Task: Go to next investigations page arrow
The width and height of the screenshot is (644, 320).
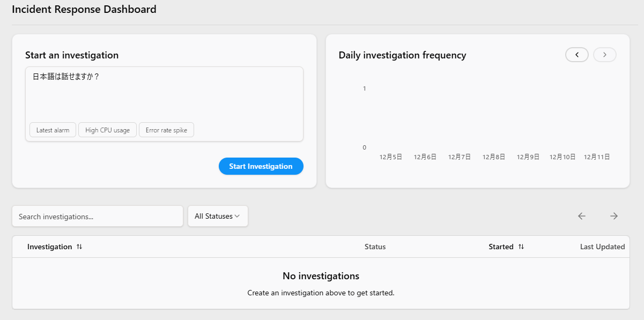Action: click(614, 216)
